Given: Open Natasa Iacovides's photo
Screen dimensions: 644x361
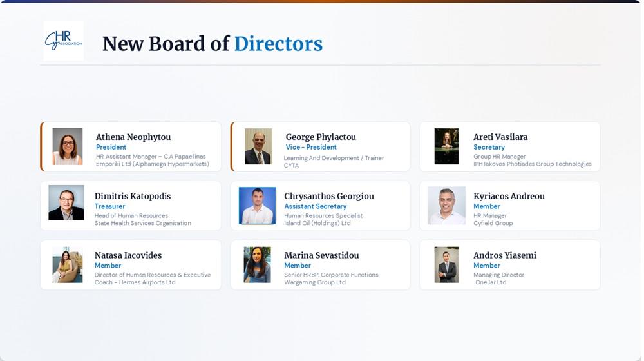Looking at the screenshot, I should 68,265.
